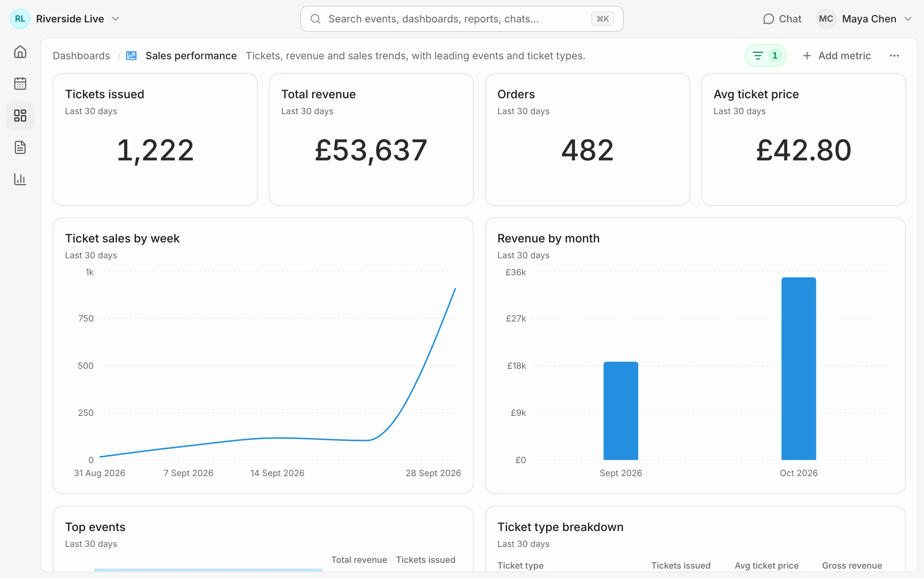Click the Revenue by month title
This screenshot has height=578, width=924.
[x=548, y=238]
